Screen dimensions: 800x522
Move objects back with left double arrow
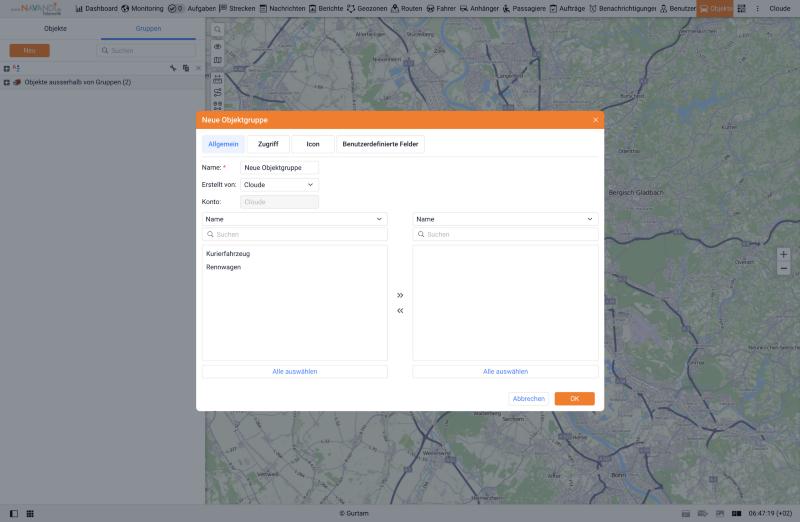click(x=400, y=311)
